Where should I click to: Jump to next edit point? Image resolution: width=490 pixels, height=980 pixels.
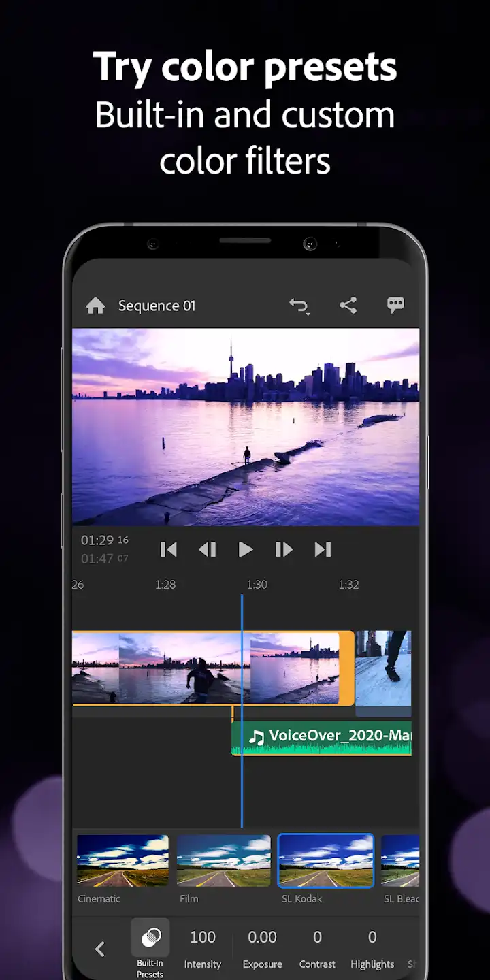coord(323,549)
